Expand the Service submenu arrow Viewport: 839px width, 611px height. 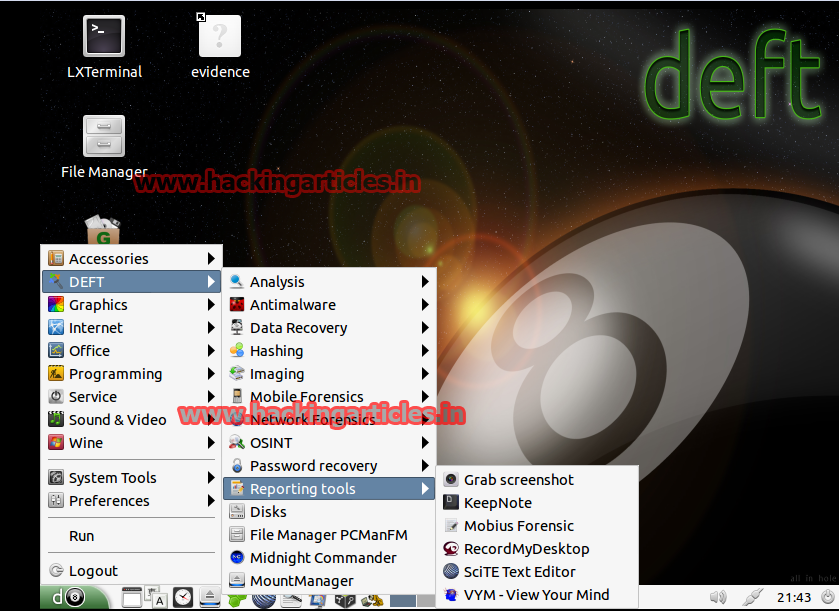(211, 396)
